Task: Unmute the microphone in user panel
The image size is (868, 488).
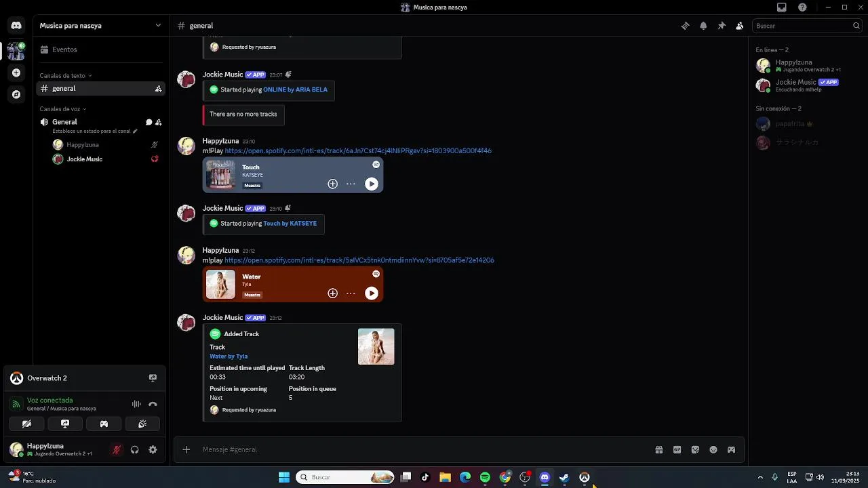Action: coord(117,449)
